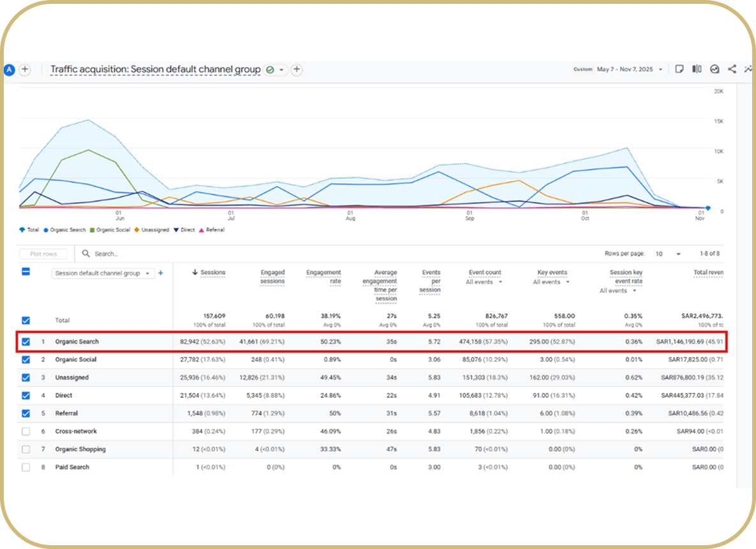Sort by Engagement rate column header
Viewport: 756px width, 549px height.
pyautogui.click(x=323, y=277)
